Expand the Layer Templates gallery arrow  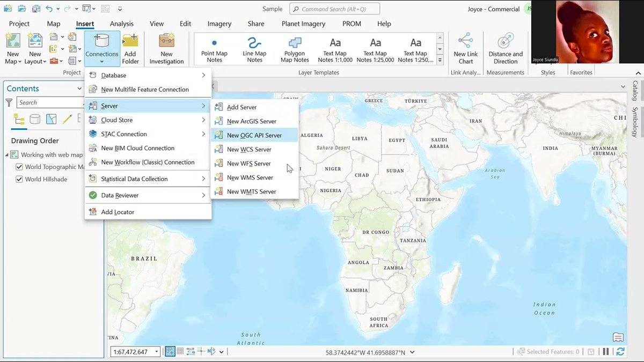(x=440, y=60)
